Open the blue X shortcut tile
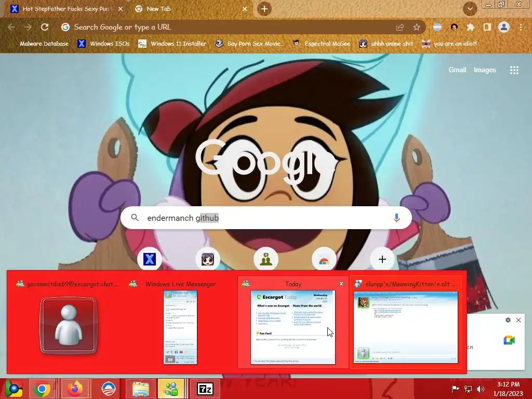 tap(150, 259)
